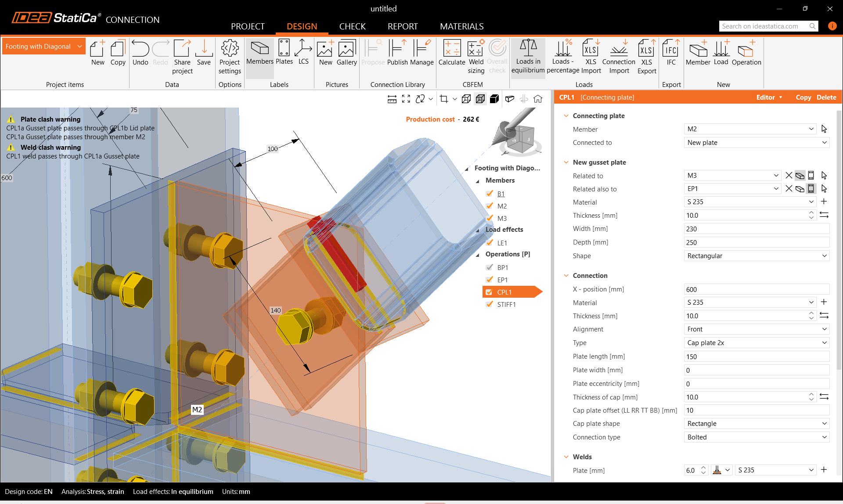Collapse the Connecting plate section
Screen dimensions: 843x504
[x=566, y=116]
